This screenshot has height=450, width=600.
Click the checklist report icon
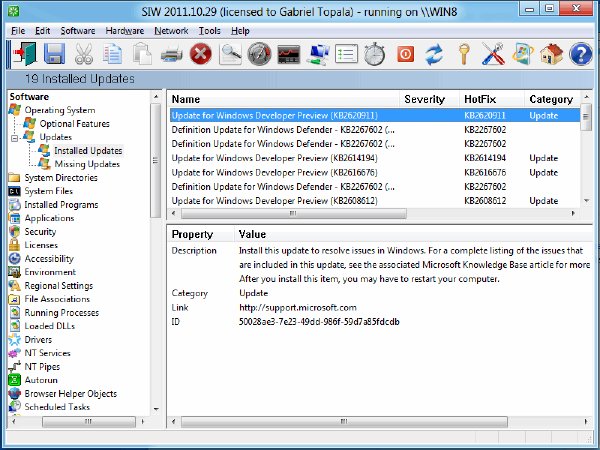tap(346, 54)
